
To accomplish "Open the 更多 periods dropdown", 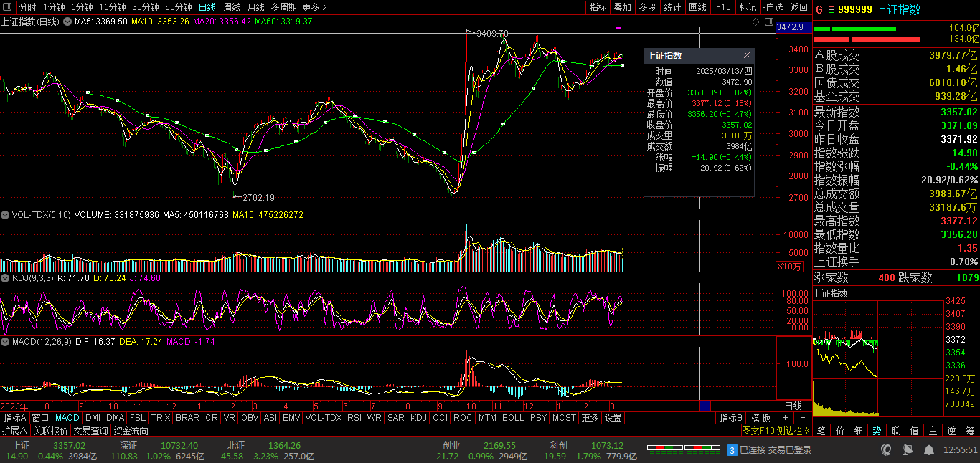I will coord(314,7).
